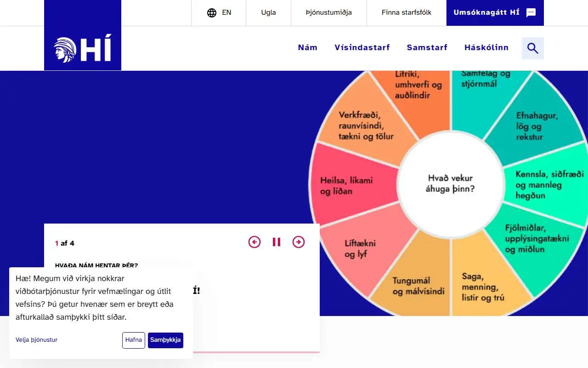Viewport: 588px width, 368px height.
Task: Accept cookies with Samþykkja
Action: [x=165, y=340]
